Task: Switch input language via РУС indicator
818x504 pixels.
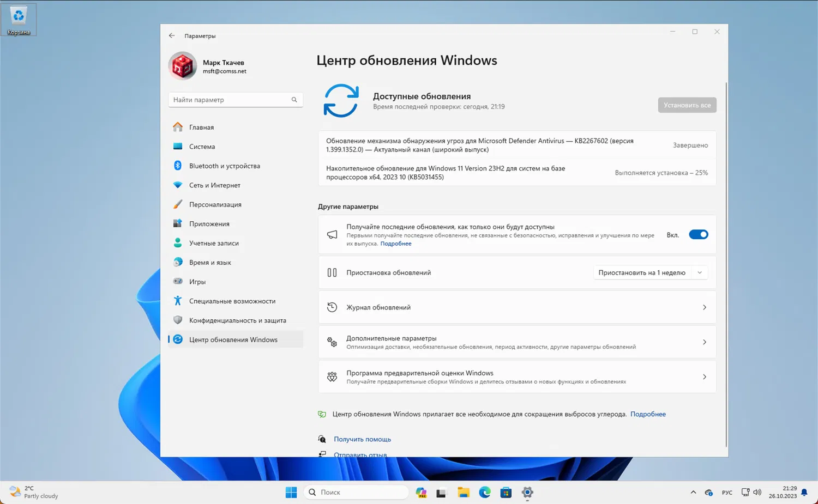Action: coord(727,493)
